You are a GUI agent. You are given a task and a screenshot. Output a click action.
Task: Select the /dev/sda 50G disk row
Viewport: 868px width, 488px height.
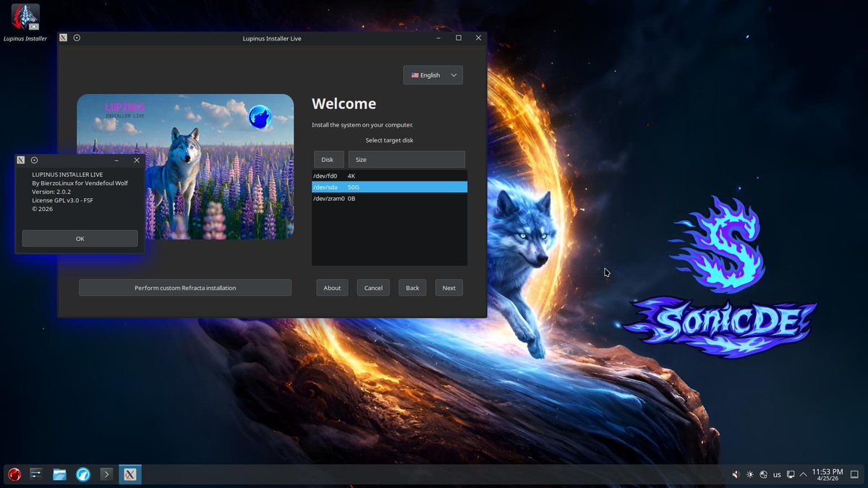(389, 187)
